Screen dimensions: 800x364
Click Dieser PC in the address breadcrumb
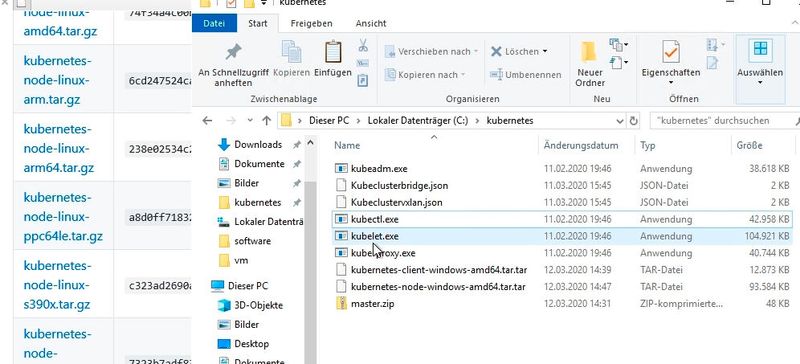tap(329, 121)
